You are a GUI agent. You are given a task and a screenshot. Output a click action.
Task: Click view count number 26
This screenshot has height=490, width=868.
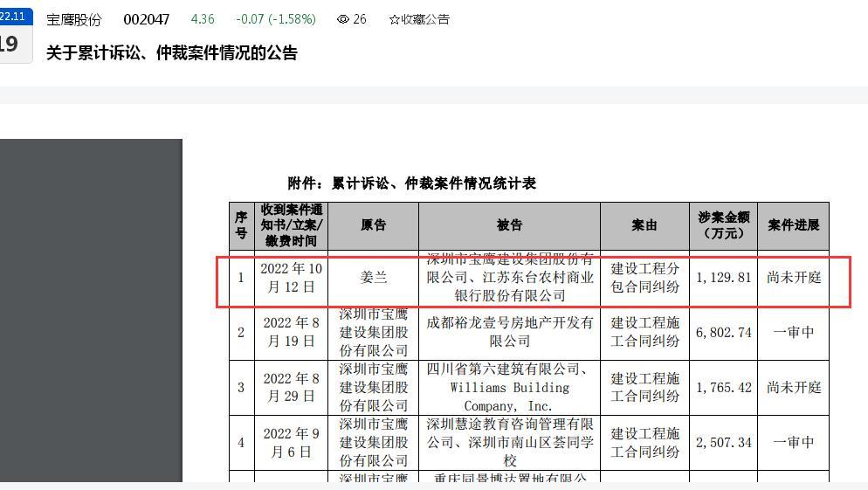point(360,19)
